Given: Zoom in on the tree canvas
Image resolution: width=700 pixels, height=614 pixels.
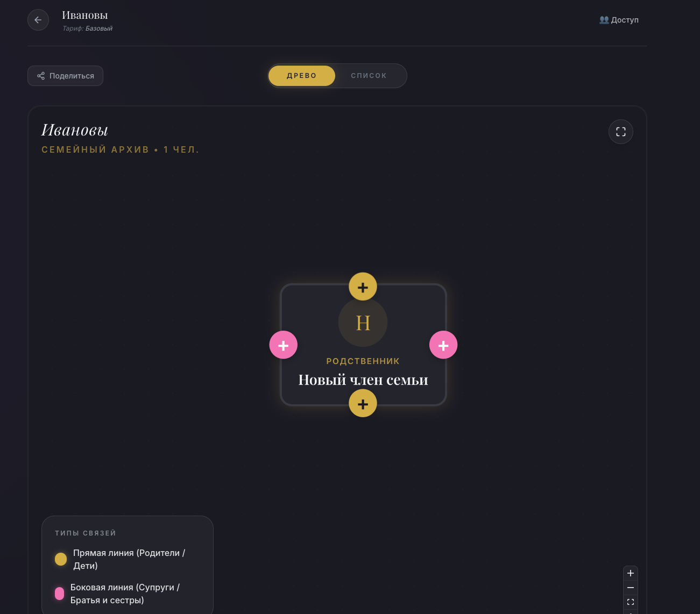Looking at the screenshot, I should (x=631, y=573).
